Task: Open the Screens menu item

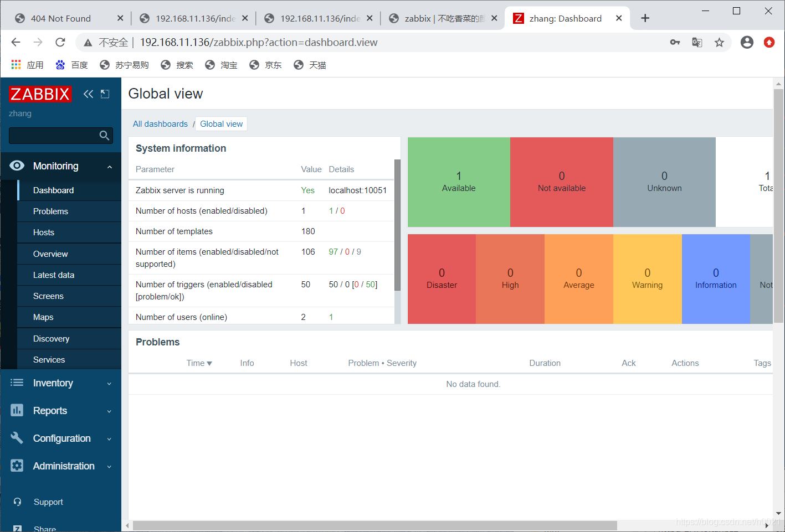Action: (69, 296)
